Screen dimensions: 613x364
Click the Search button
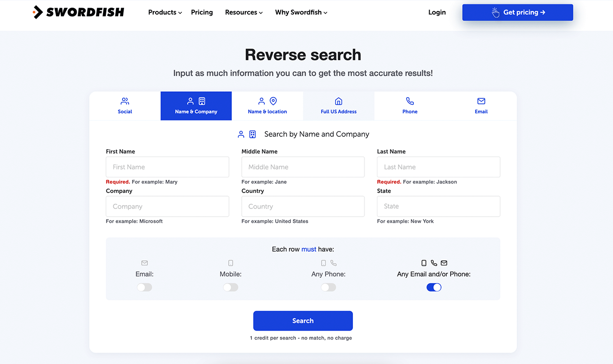click(x=303, y=320)
